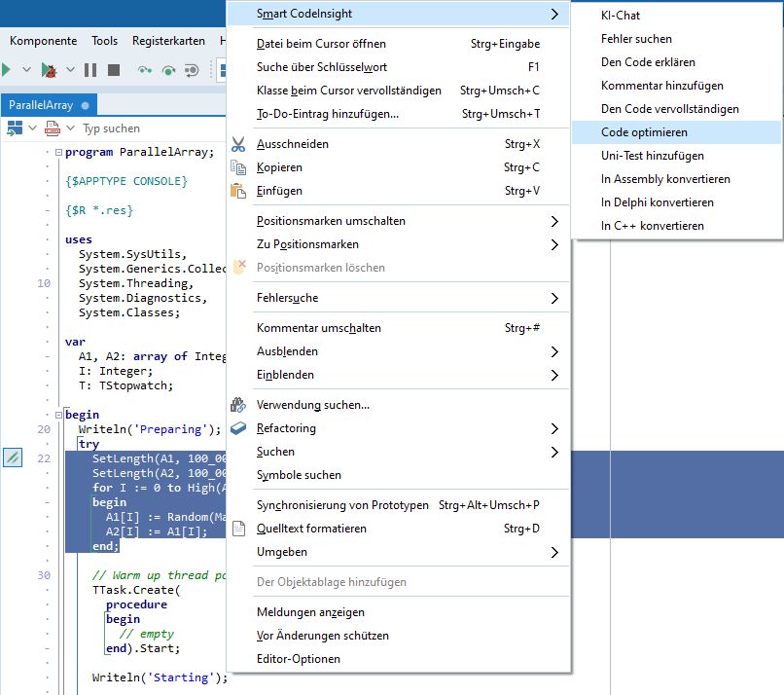Expand the Positionsmarken umschalten submenu arrow

(x=554, y=221)
